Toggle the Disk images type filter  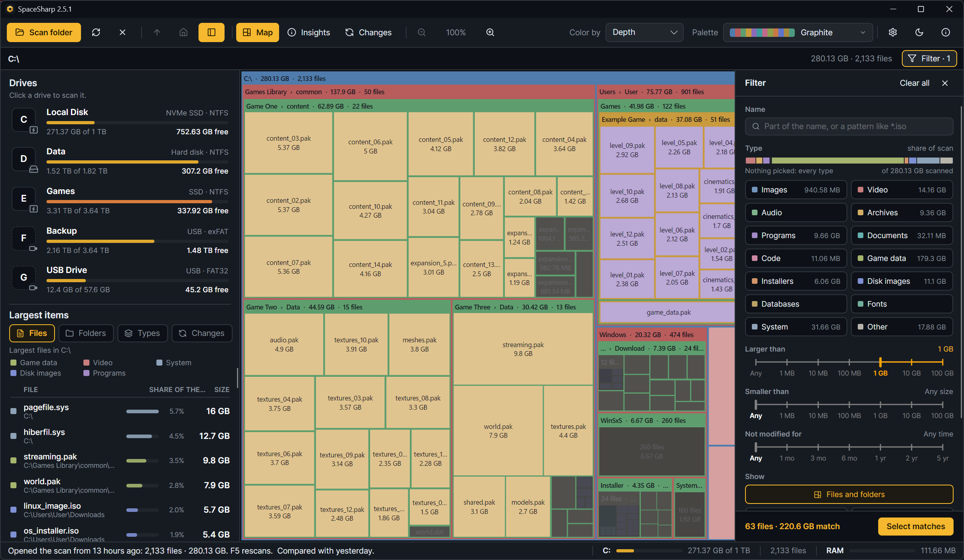click(x=902, y=281)
